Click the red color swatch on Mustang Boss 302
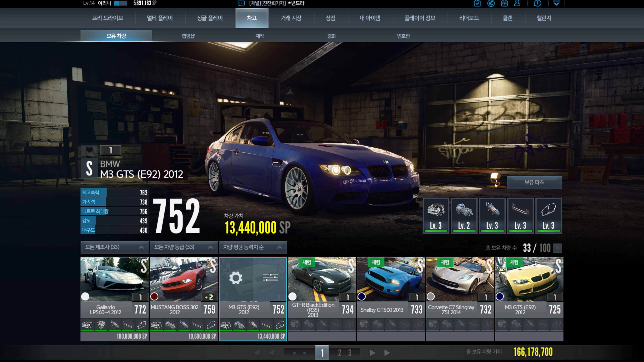Screen dimensions: 644x362 tap(154, 296)
